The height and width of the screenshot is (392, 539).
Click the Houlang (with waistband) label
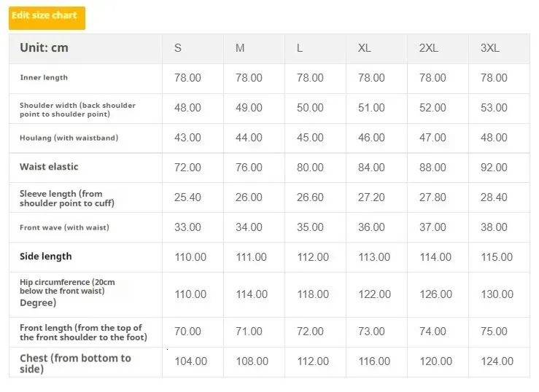coord(69,138)
